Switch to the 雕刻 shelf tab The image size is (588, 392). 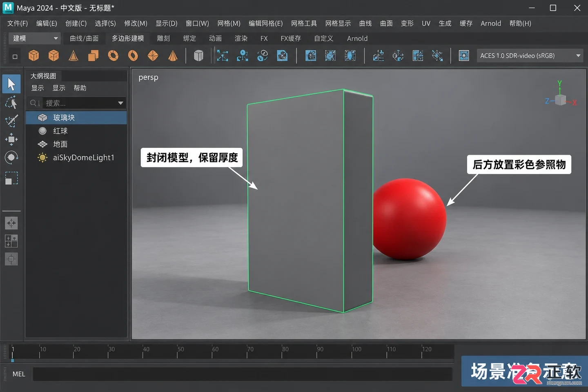(163, 38)
